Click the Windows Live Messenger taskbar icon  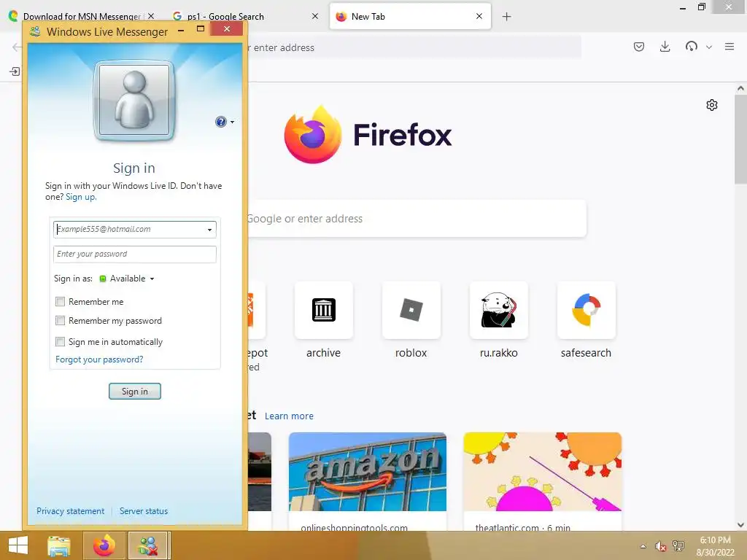pyautogui.click(x=148, y=545)
